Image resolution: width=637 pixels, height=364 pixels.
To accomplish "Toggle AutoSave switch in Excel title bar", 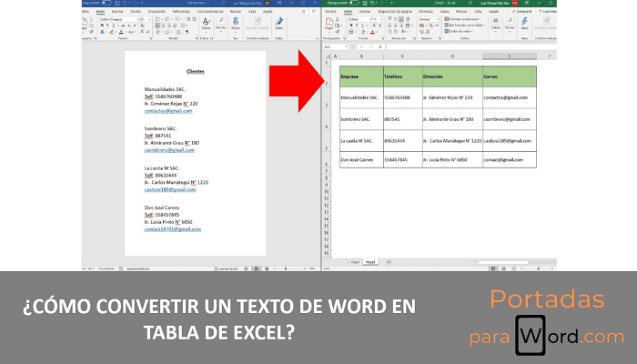I will click(354, 3).
